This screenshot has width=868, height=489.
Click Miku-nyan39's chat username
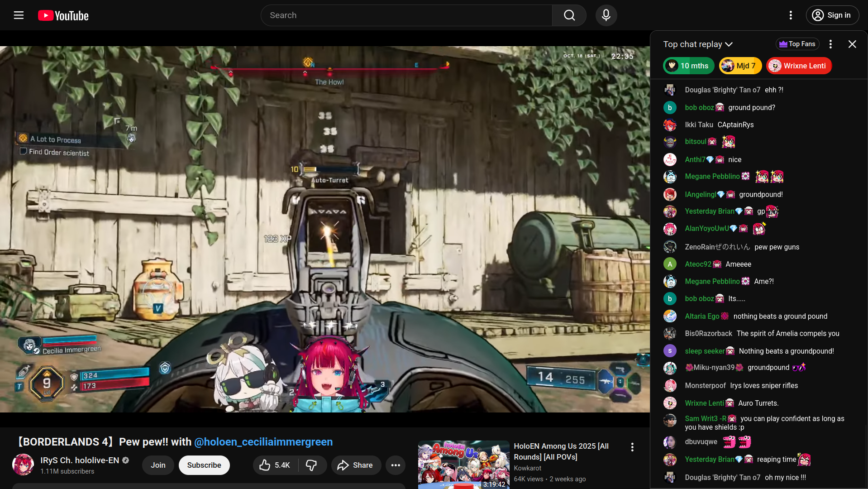pos(714,367)
